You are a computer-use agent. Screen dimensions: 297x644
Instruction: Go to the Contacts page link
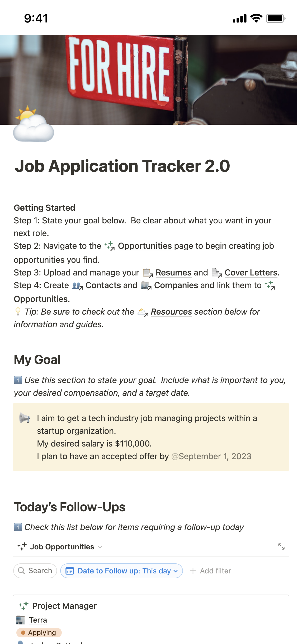tap(103, 286)
